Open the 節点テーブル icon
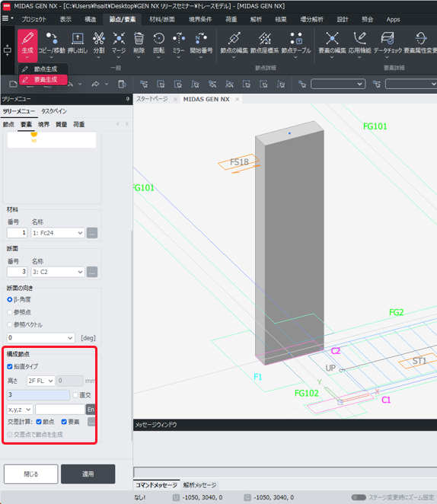Viewport: 437px width, 504px height. click(x=296, y=39)
